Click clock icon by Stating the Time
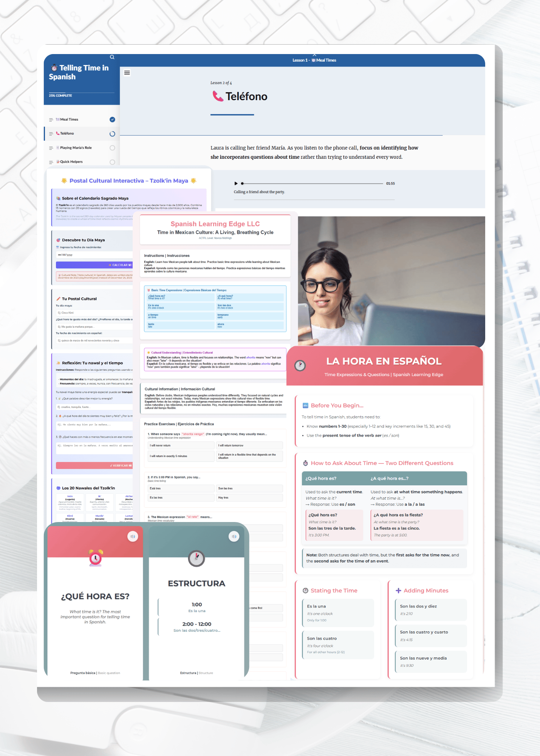Image resolution: width=540 pixels, height=756 pixels. coord(305,590)
